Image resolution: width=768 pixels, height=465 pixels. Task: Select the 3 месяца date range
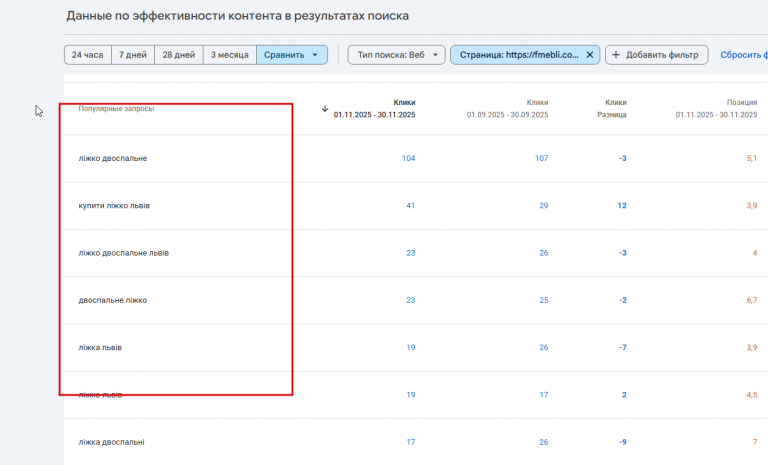pyautogui.click(x=230, y=55)
